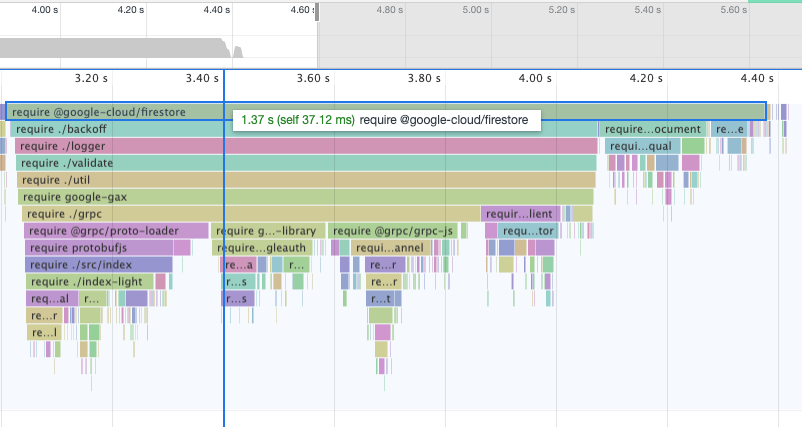Click the require ./util bar
802x427 pixels.
[x=306, y=179]
